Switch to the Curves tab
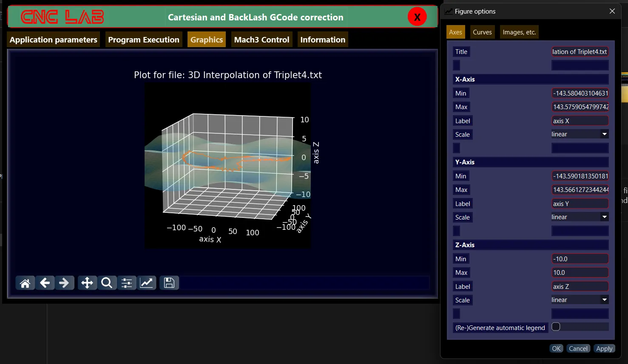Viewport: 628px width, 364px height. pyautogui.click(x=482, y=32)
